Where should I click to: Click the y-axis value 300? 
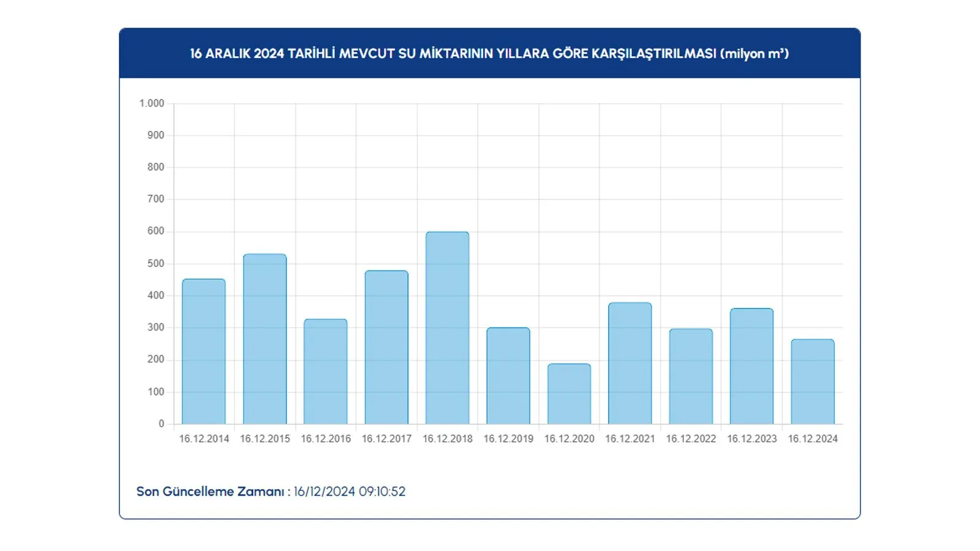pos(156,328)
